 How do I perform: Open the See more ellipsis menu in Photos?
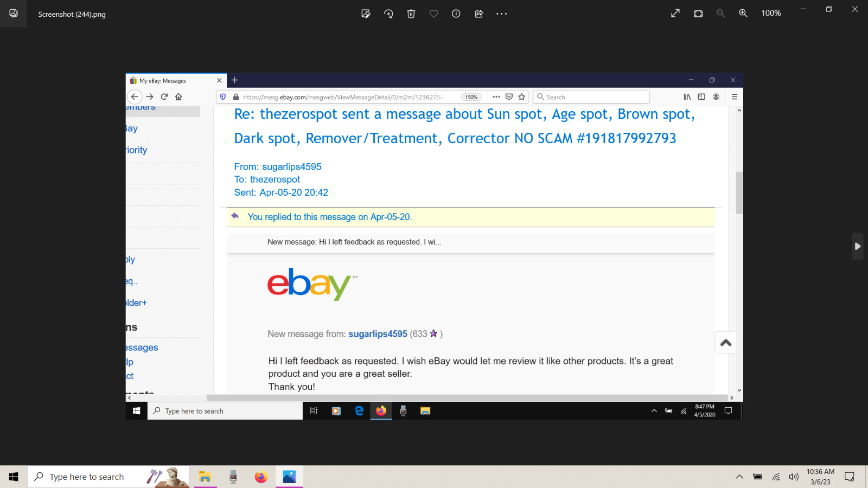click(x=501, y=14)
